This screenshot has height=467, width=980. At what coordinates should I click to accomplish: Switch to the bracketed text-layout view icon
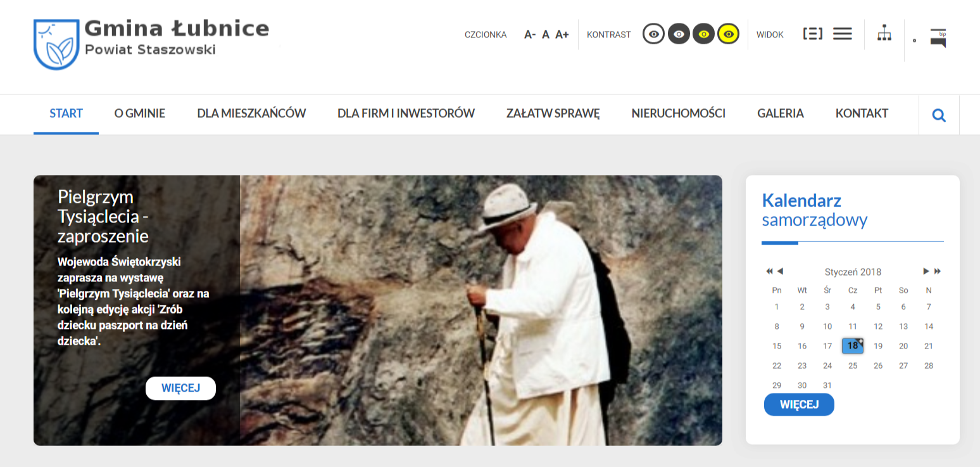tap(813, 34)
